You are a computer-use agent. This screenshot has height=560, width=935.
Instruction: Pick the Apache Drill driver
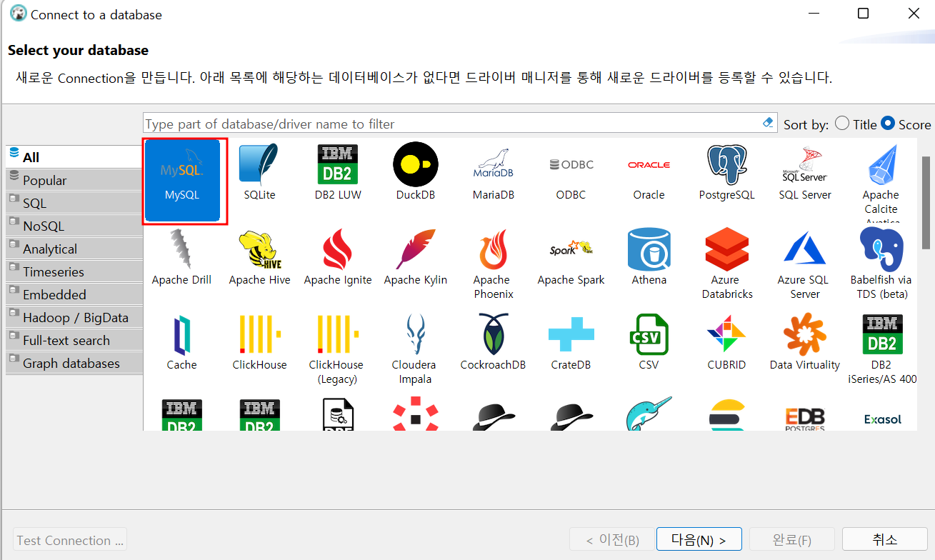(181, 257)
